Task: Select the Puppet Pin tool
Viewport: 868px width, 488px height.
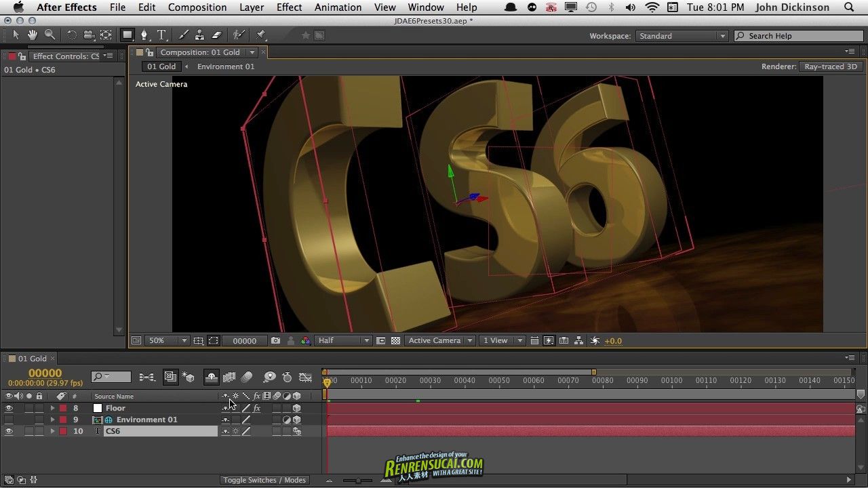Action: (x=261, y=35)
